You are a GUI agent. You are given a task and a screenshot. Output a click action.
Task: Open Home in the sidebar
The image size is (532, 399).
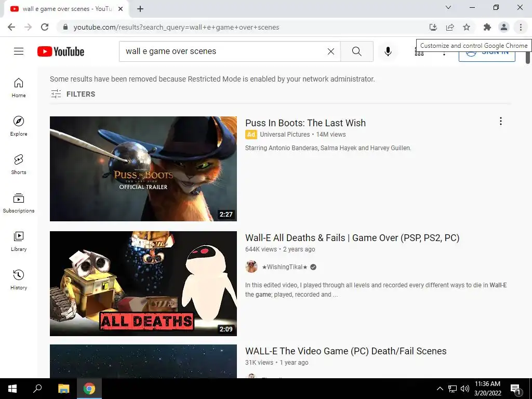click(19, 87)
